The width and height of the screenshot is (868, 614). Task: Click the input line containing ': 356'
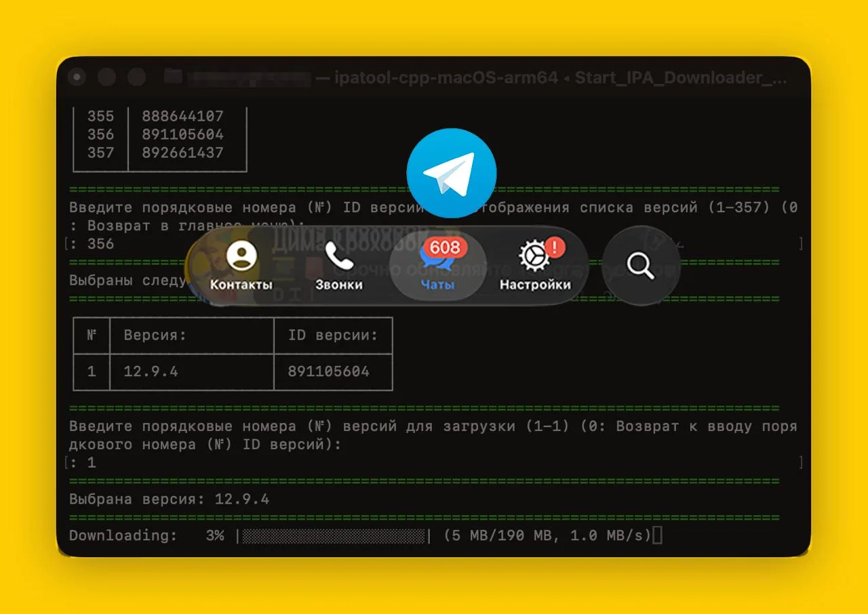(x=433, y=244)
